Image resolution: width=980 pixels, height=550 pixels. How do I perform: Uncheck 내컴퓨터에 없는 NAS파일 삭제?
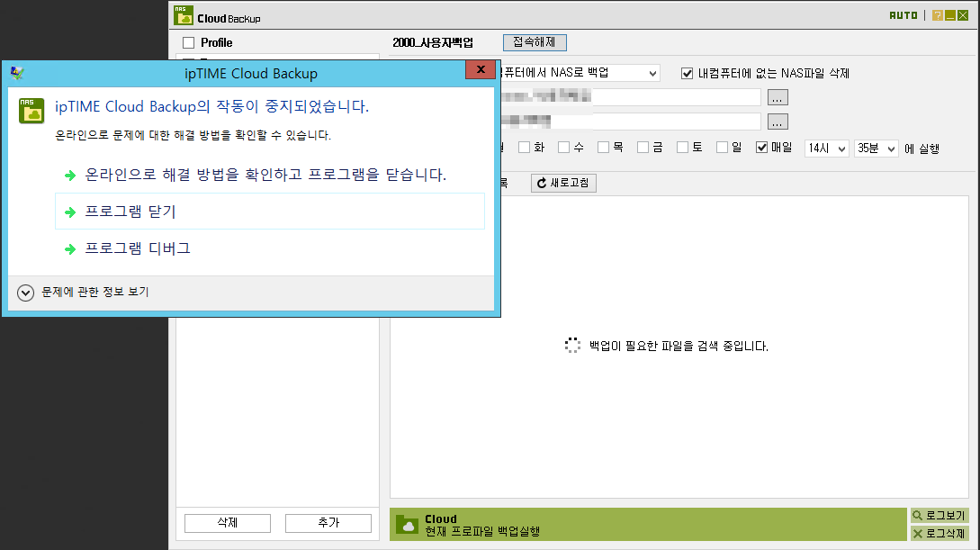point(687,73)
